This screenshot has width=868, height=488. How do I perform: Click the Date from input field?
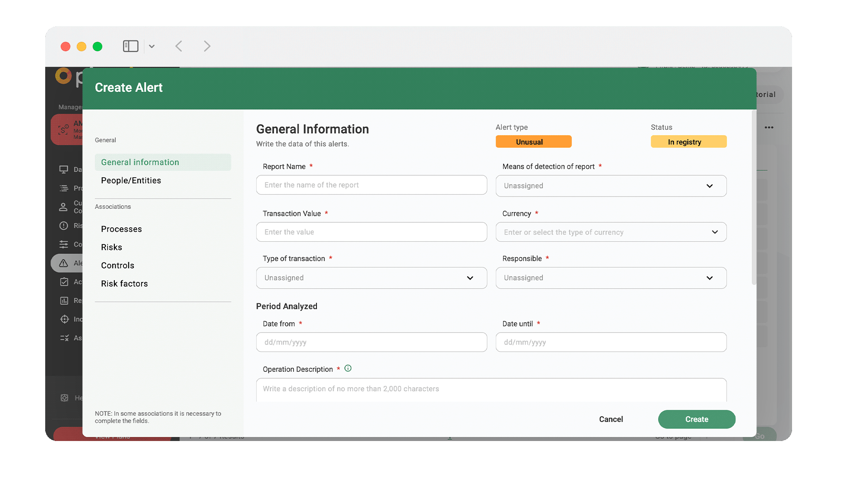[x=371, y=343]
